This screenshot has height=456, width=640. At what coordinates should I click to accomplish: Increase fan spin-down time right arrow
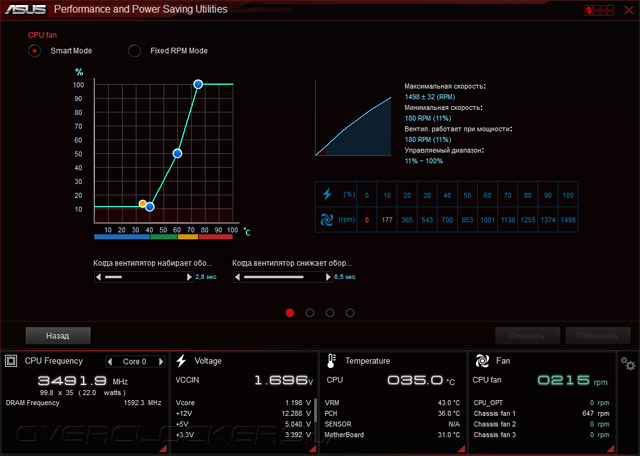[328, 277]
